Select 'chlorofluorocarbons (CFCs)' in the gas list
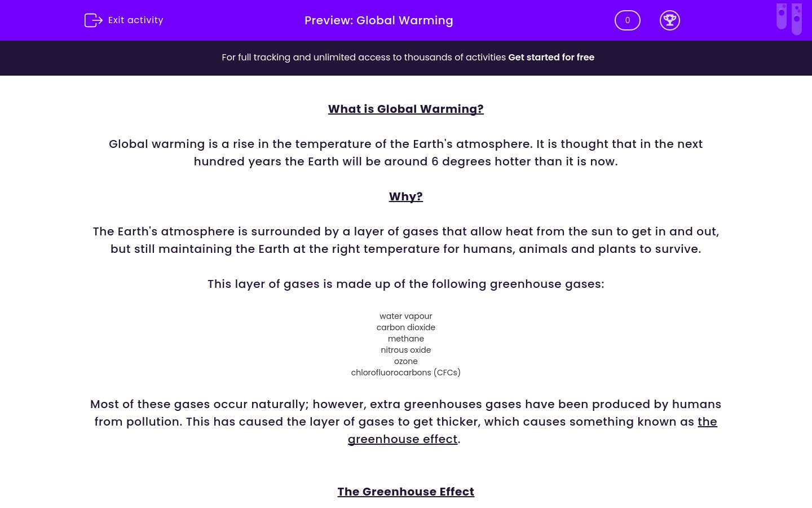 click(x=406, y=373)
